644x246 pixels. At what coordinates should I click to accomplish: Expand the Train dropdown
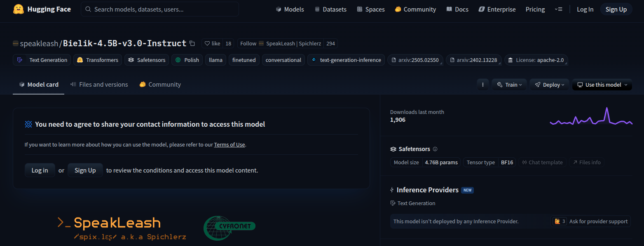point(509,85)
